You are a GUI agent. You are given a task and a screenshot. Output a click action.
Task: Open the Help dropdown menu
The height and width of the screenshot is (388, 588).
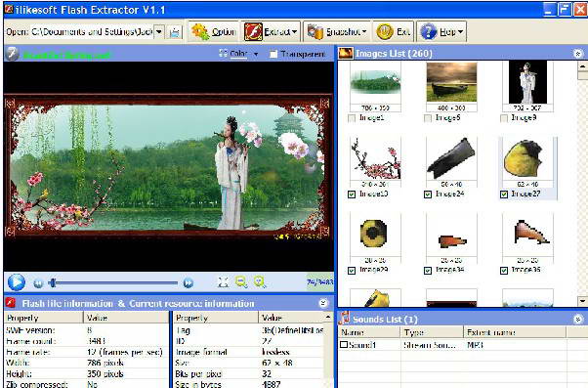tap(441, 31)
